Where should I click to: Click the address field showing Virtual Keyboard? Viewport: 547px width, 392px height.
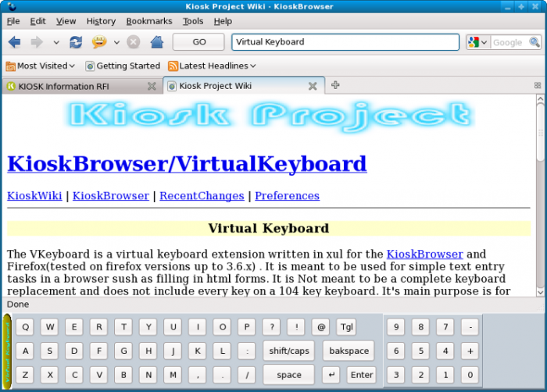coord(345,42)
